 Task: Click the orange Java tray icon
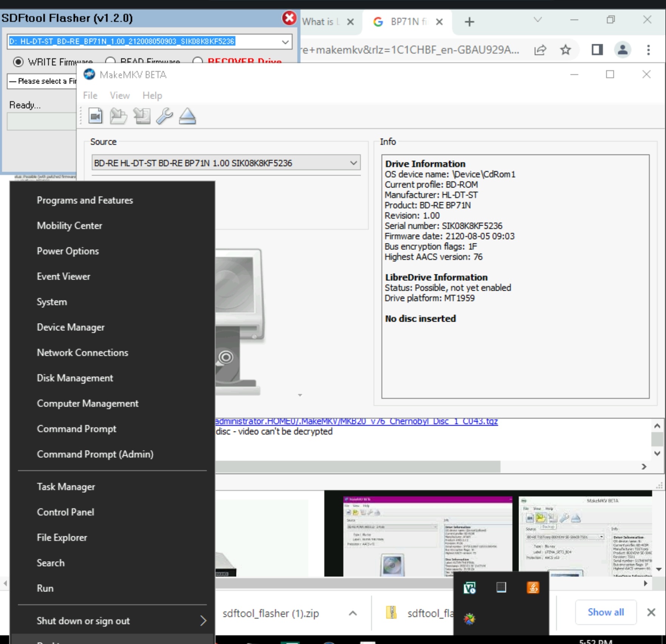(533, 587)
